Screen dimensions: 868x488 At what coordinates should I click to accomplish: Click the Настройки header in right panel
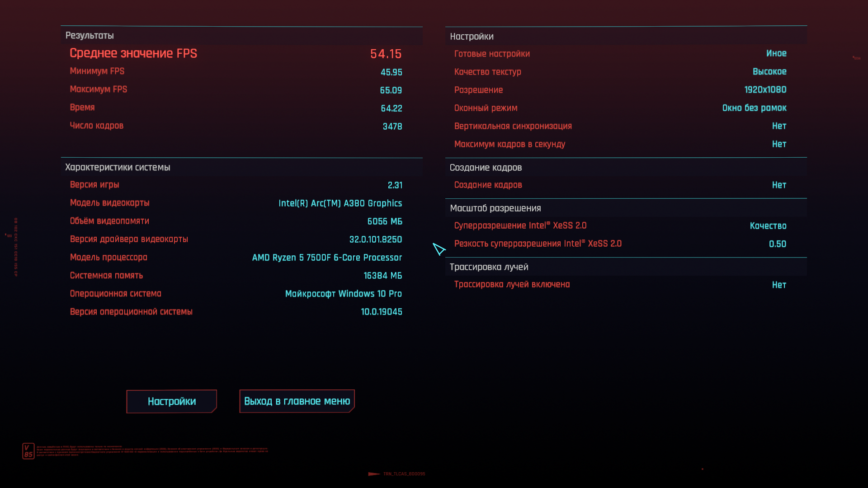point(472,37)
